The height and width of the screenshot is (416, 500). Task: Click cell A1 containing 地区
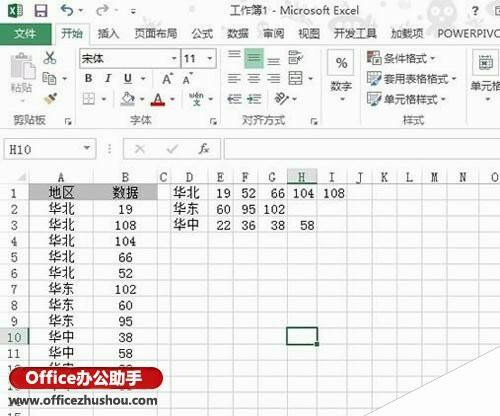click(61, 193)
